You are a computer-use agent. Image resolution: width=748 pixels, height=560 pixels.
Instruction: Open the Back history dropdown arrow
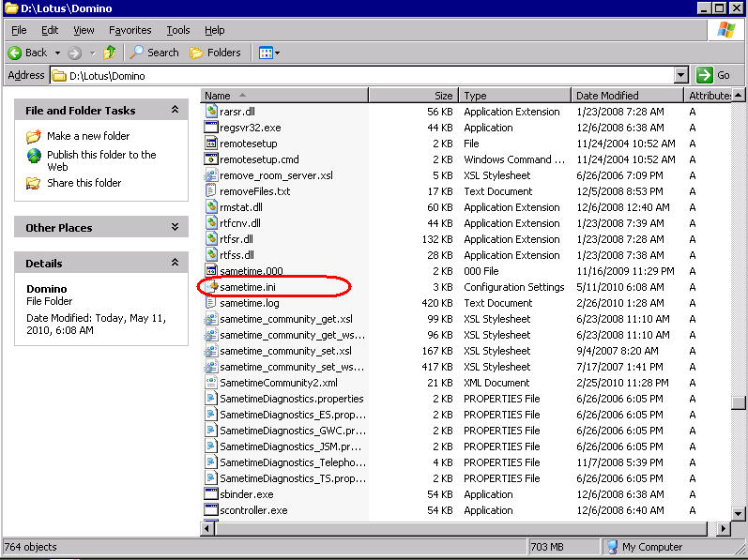[x=57, y=53]
